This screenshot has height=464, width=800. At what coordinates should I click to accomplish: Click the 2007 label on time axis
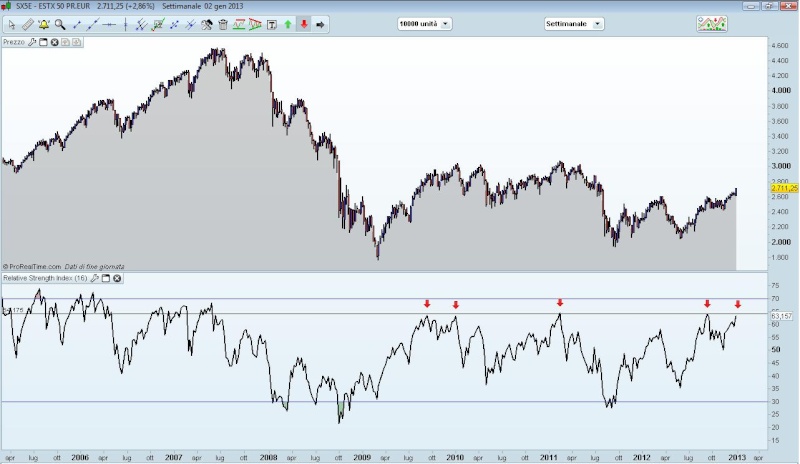173,457
